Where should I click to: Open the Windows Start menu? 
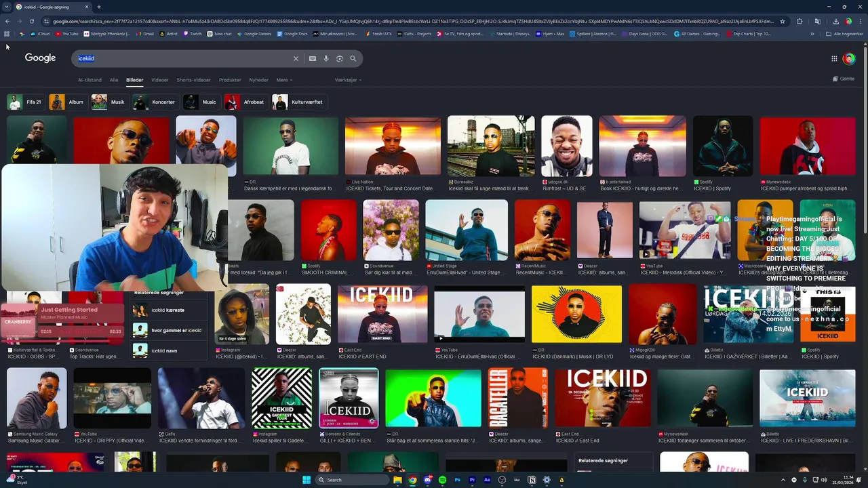[x=307, y=480]
